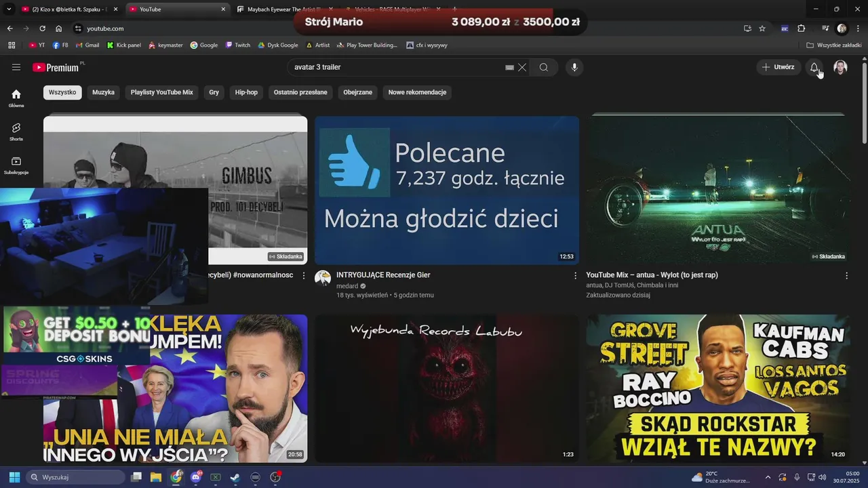Bookmark this page with star icon
This screenshot has width=868, height=488.
pos(762,28)
